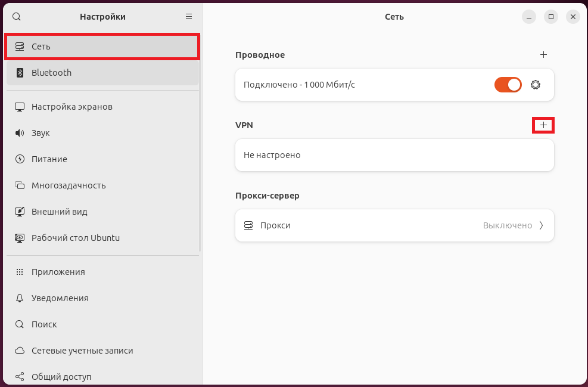Click the Приложения grid icon
The width and height of the screenshot is (588, 387).
[20, 272]
